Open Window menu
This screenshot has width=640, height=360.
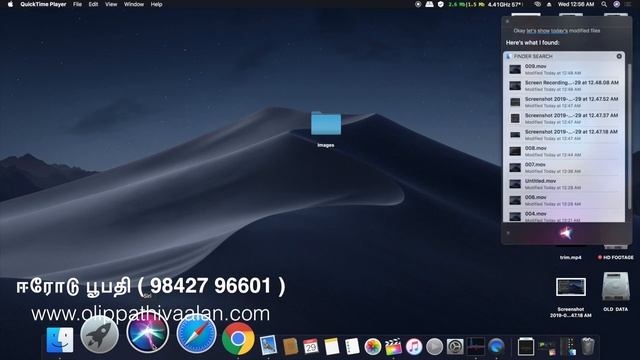coord(134,4)
